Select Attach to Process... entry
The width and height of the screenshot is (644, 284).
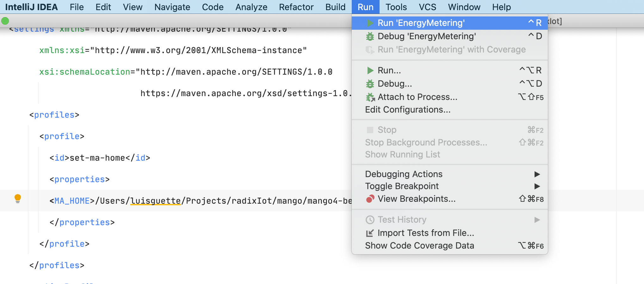point(450,97)
